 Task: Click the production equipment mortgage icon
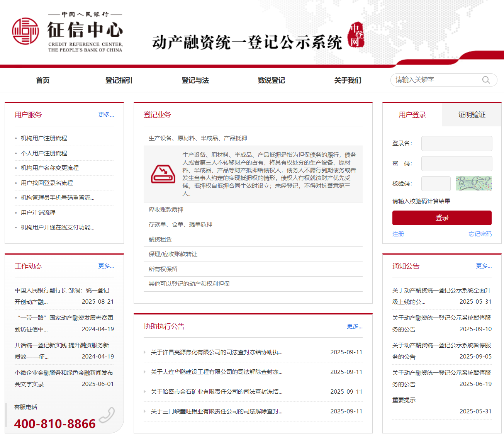(x=163, y=174)
